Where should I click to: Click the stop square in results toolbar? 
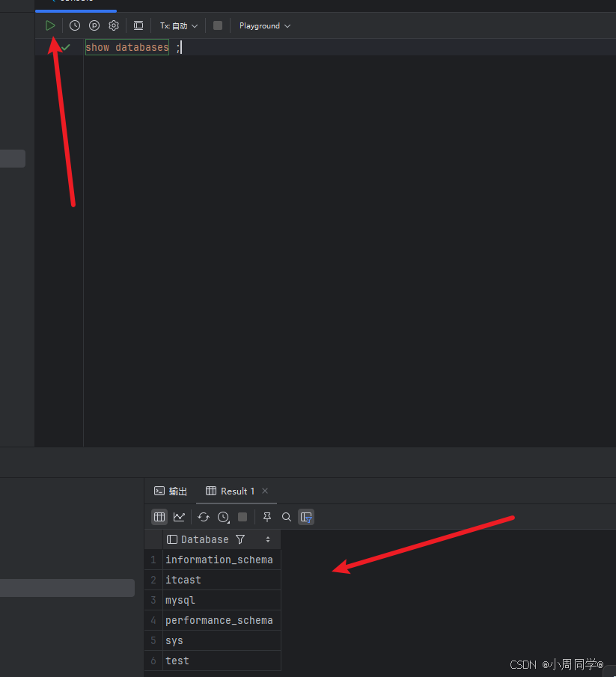(x=243, y=517)
